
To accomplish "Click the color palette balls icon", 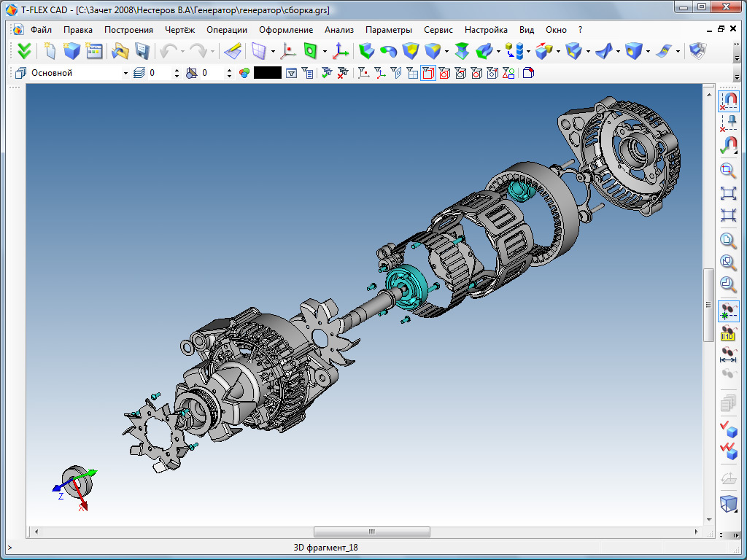I will [x=244, y=73].
